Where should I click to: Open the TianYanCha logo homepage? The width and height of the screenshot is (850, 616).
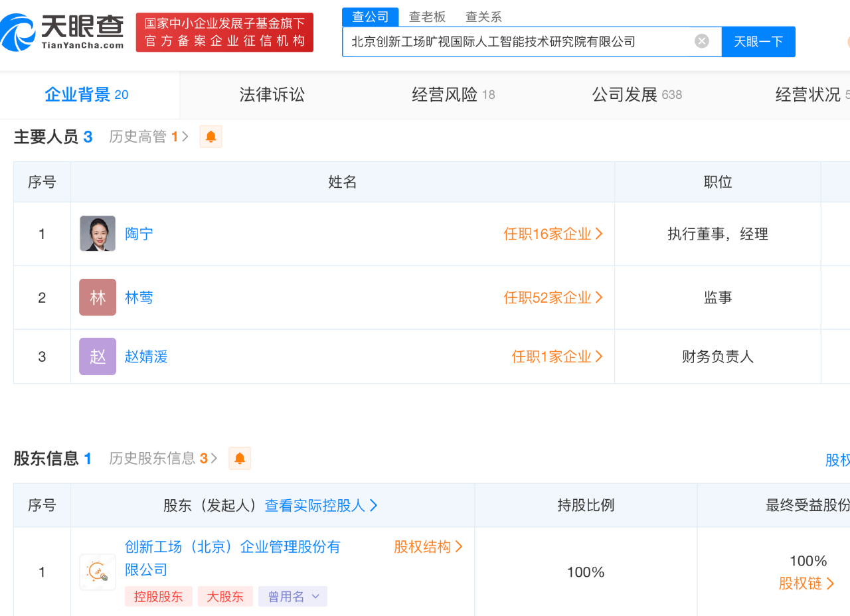[62, 33]
